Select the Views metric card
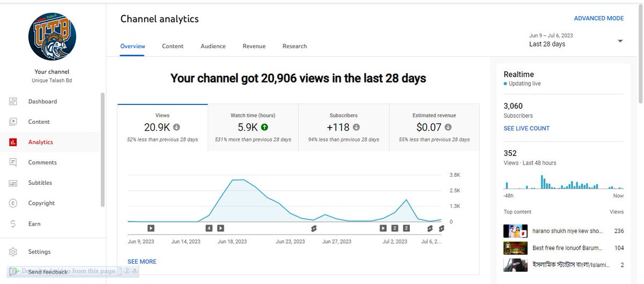Image resolution: width=644 pixels, height=284 pixels. (x=163, y=127)
